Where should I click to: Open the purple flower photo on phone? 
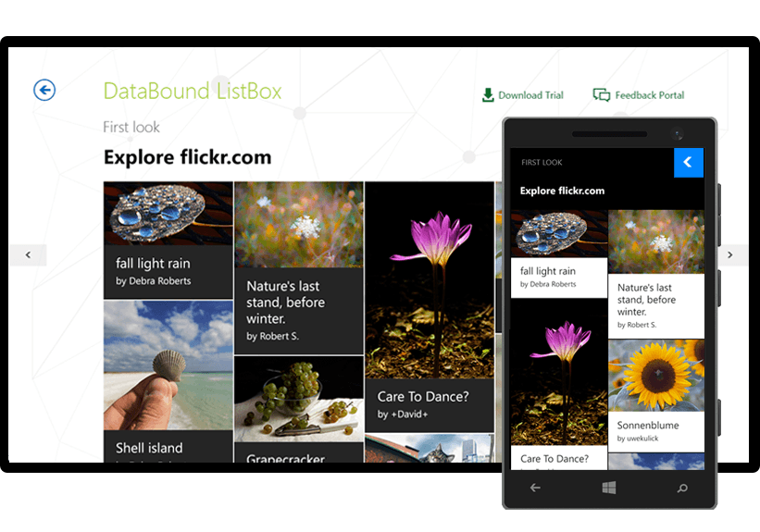coord(559,372)
